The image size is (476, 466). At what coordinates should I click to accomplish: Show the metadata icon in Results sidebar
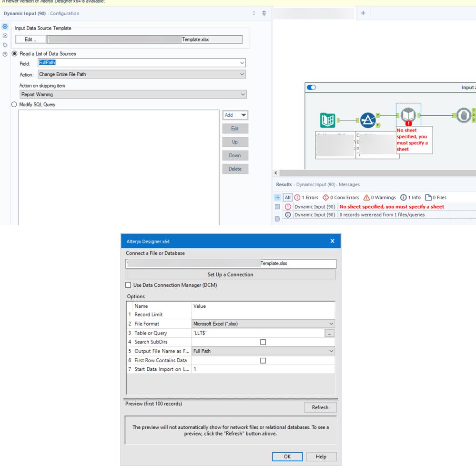point(277,207)
